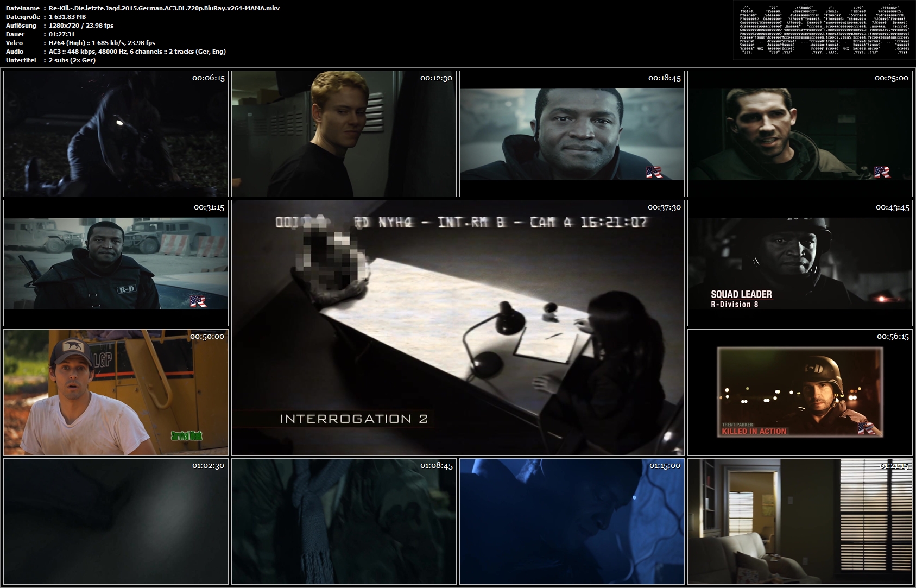Select the Audio label in the header
The width and height of the screenshot is (916, 588).
[x=15, y=52]
